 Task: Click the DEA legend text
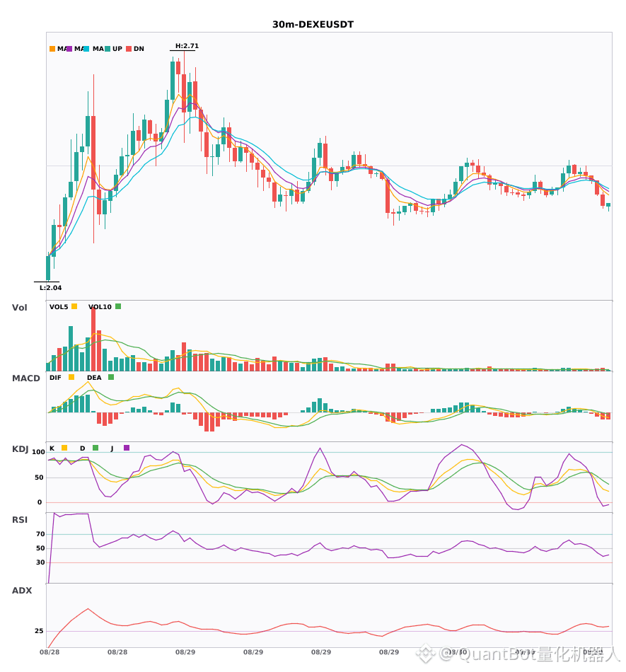click(x=94, y=378)
